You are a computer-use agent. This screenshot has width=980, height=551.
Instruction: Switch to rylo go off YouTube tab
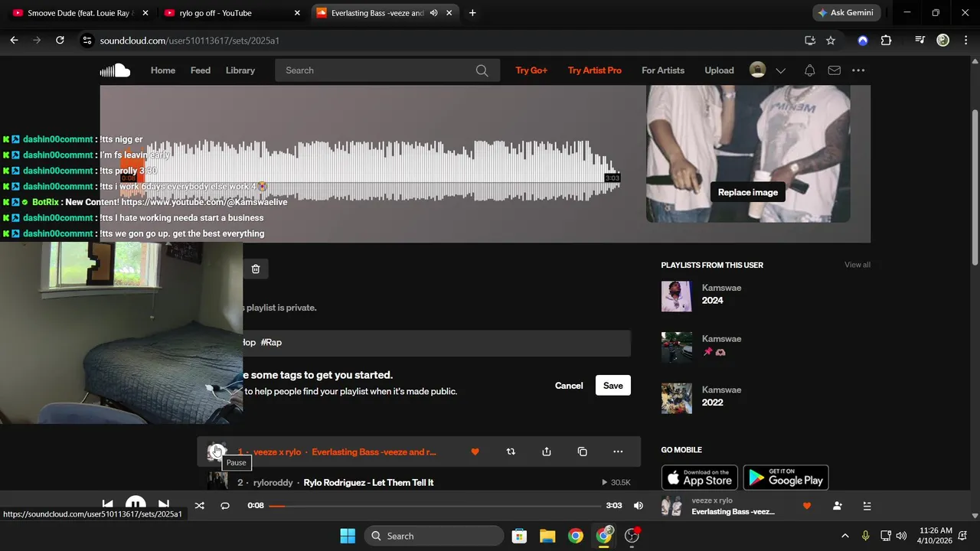tap(230, 13)
